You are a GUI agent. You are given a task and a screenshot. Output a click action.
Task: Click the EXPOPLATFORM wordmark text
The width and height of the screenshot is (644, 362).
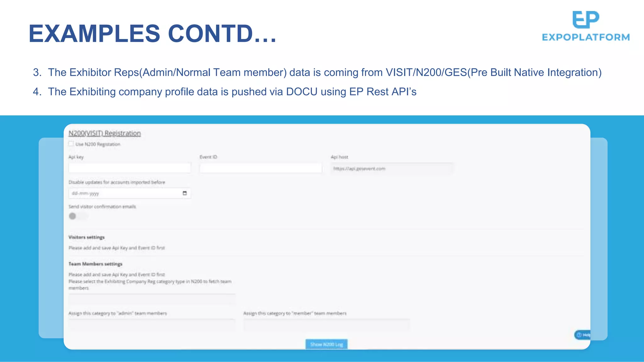586,37
